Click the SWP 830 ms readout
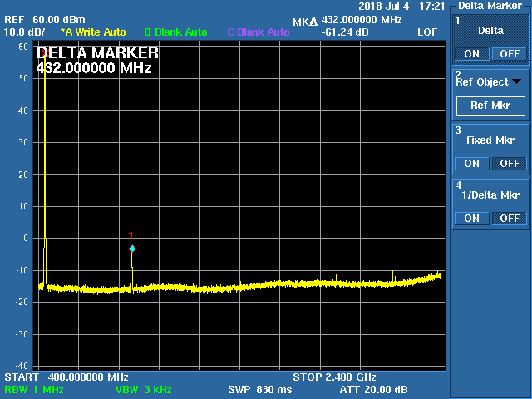The width and height of the screenshot is (532, 399). click(260, 390)
